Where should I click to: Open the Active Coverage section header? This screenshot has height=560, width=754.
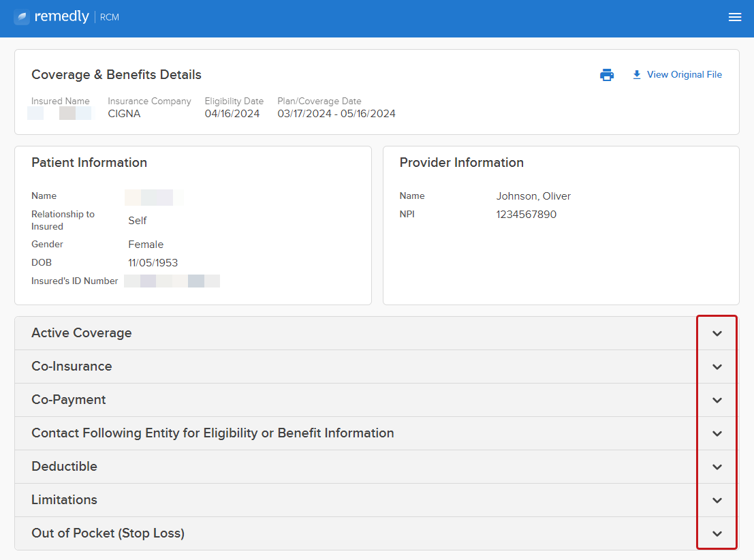pyautogui.click(x=377, y=333)
